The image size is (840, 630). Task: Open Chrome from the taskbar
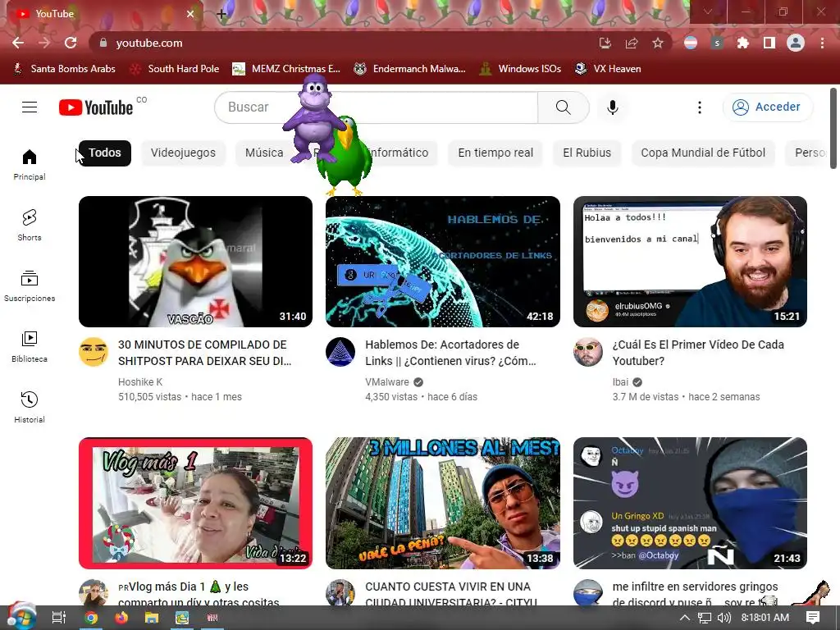pyautogui.click(x=91, y=618)
